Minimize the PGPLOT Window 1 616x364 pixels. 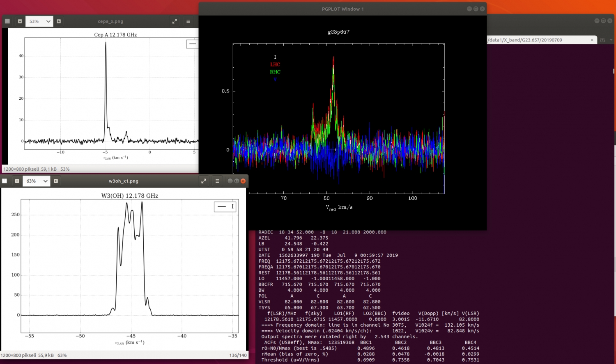(x=469, y=9)
